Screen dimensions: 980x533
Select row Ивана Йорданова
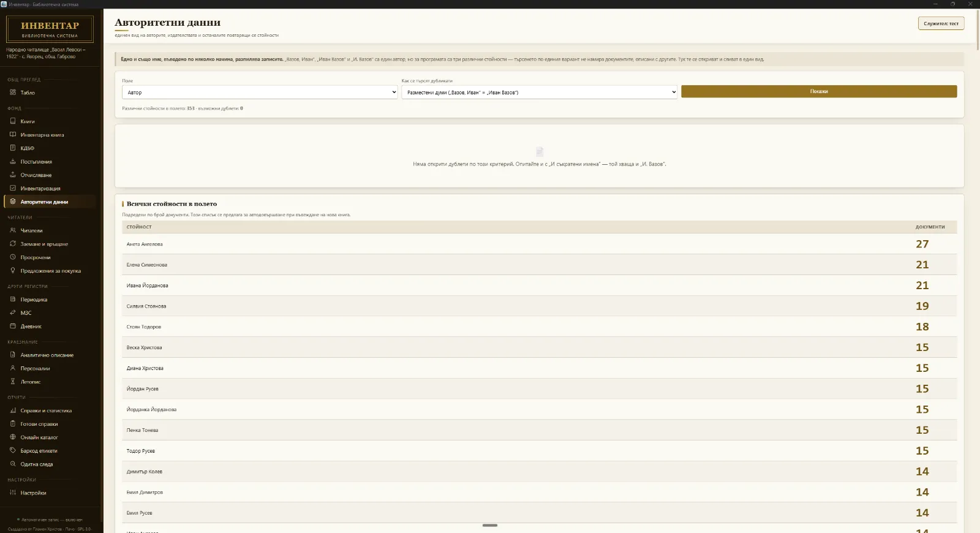[539, 285]
